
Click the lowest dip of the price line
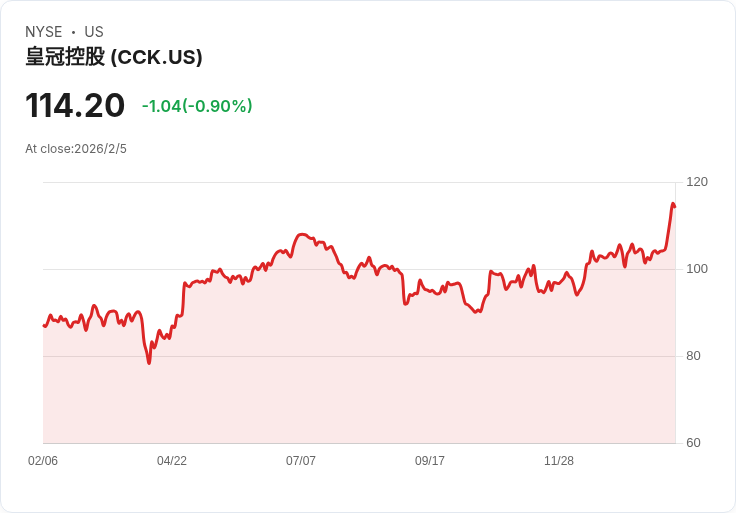click(x=149, y=363)
